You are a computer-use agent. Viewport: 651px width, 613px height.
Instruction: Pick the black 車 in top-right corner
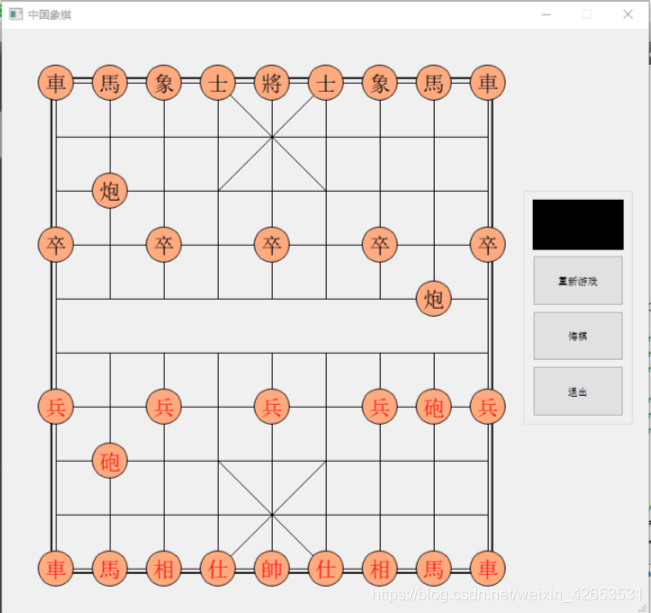pos(488,83)
